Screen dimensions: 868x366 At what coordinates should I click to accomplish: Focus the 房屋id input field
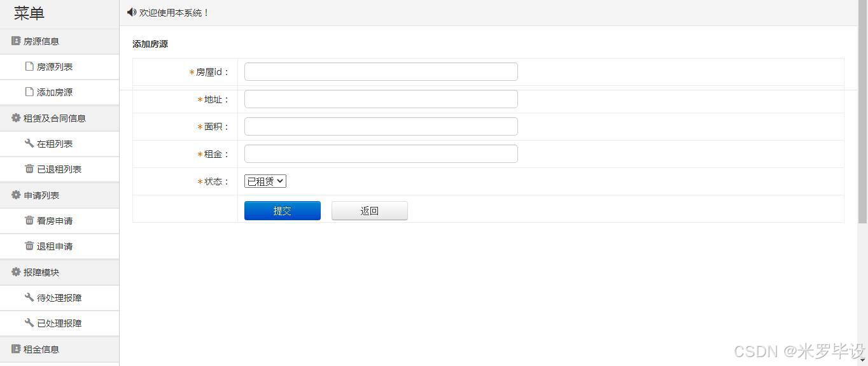(381, 72)
